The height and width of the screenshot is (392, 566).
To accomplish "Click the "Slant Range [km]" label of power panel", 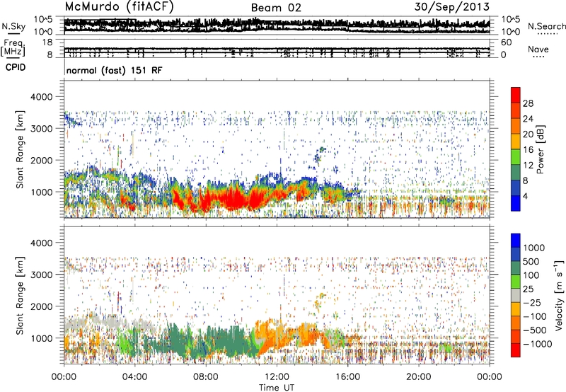I will pyautogui.click(x=20, y=149).
